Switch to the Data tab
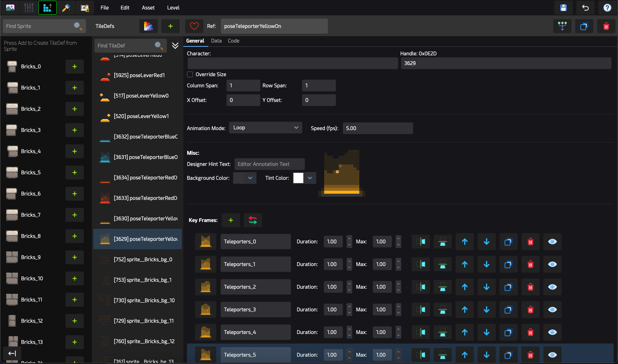 (216, 41)
